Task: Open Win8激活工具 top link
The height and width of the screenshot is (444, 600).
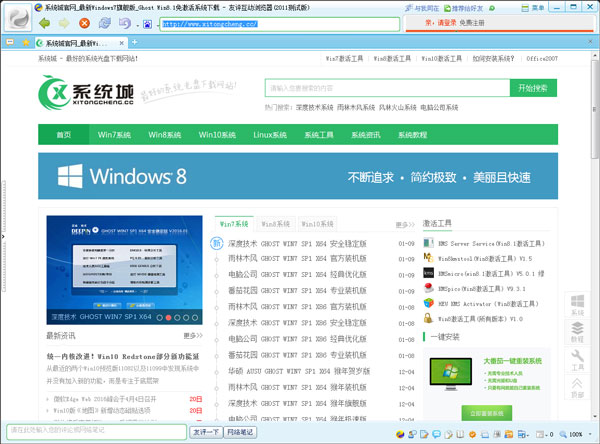Action: click(x=392, y=59)
